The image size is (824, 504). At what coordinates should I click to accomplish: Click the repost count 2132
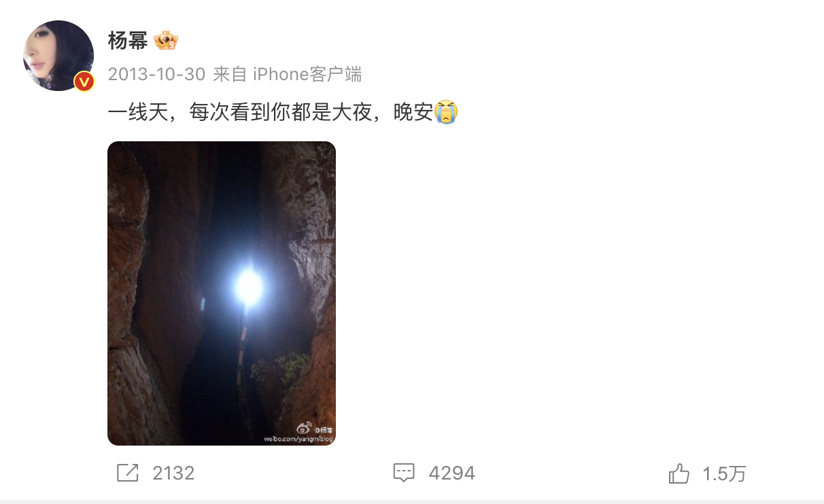click(x=173, y=473)
